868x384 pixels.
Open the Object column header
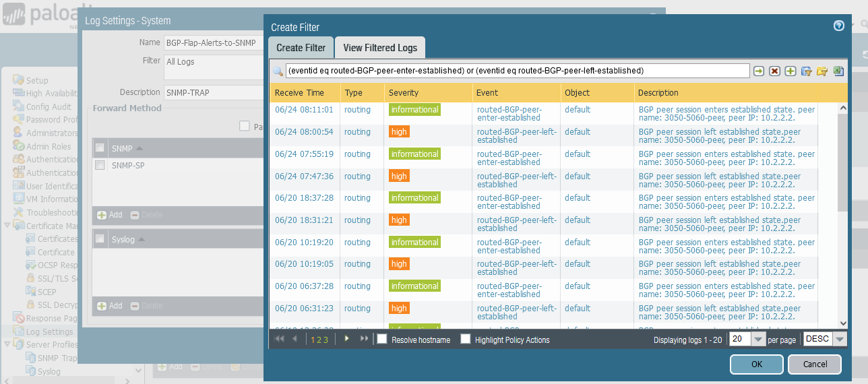click(597, 93)
